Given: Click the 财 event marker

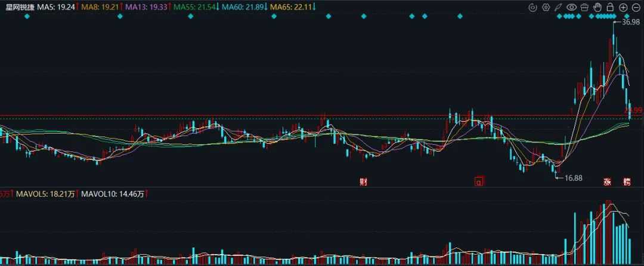Looking at the screenshot, I should point(363,182).
